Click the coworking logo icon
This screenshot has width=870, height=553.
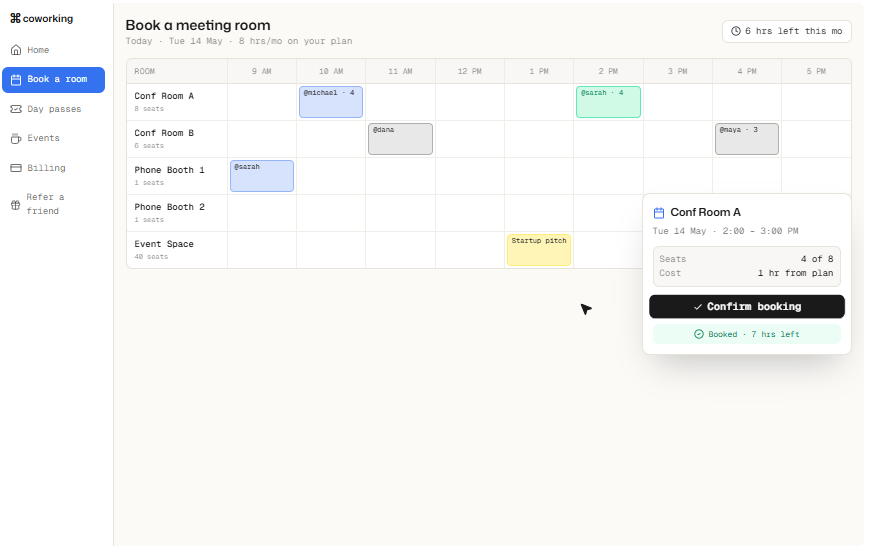[x=15, y=18]
